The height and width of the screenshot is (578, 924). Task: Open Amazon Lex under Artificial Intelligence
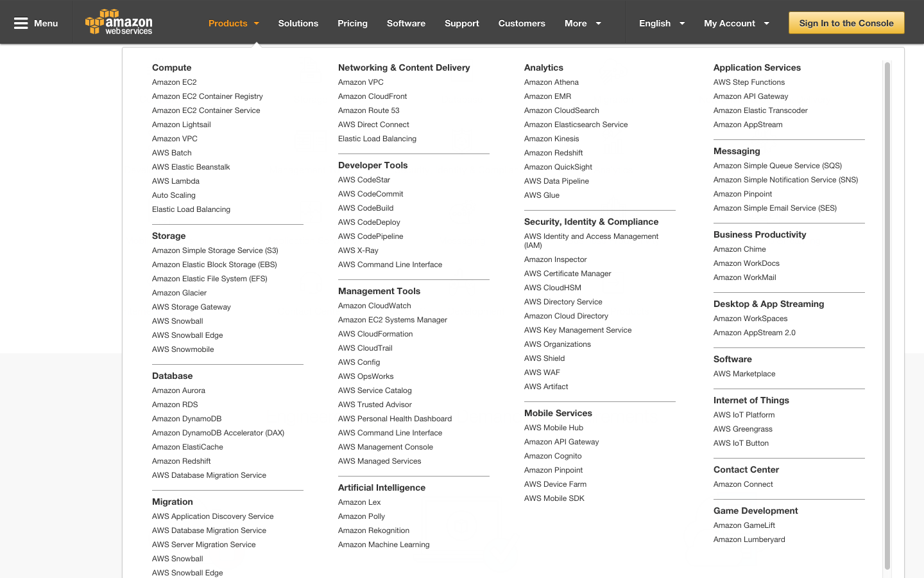coord(359,502)
